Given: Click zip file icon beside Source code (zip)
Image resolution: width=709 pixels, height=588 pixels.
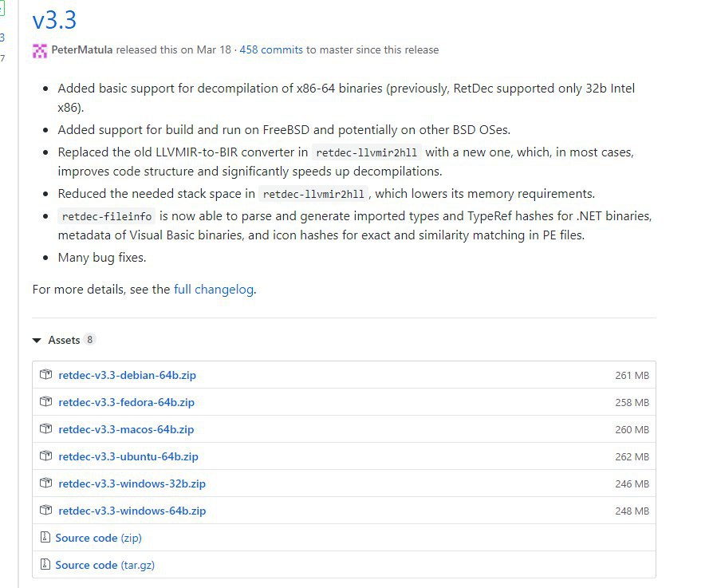Looking at the screenshot, I should click(45, 538).
